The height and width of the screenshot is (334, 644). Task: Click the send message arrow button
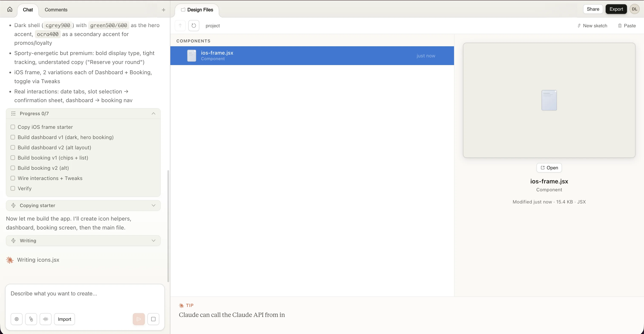tap(139, 319)
